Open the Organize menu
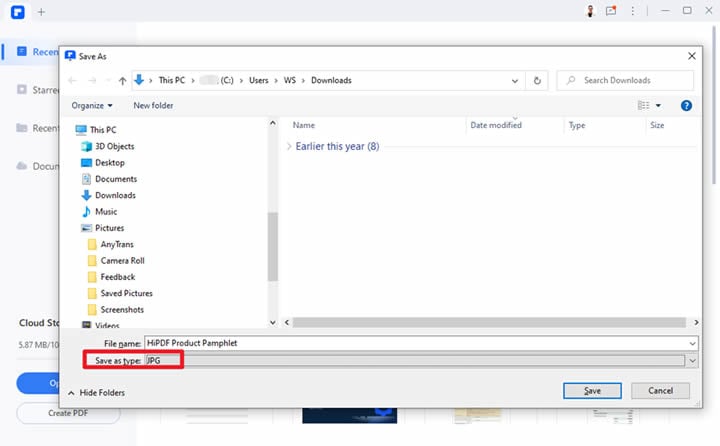Screen dimensions: 720x446 pyautogui.click(x=92, y=106)
